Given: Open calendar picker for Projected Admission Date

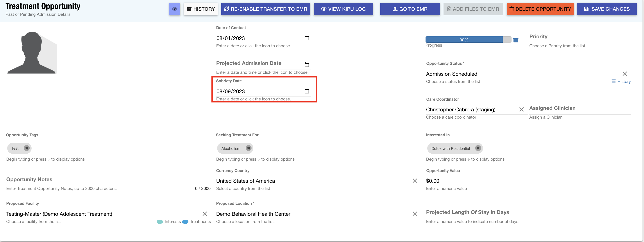Looking at the screenshot, I should [307, 65].
